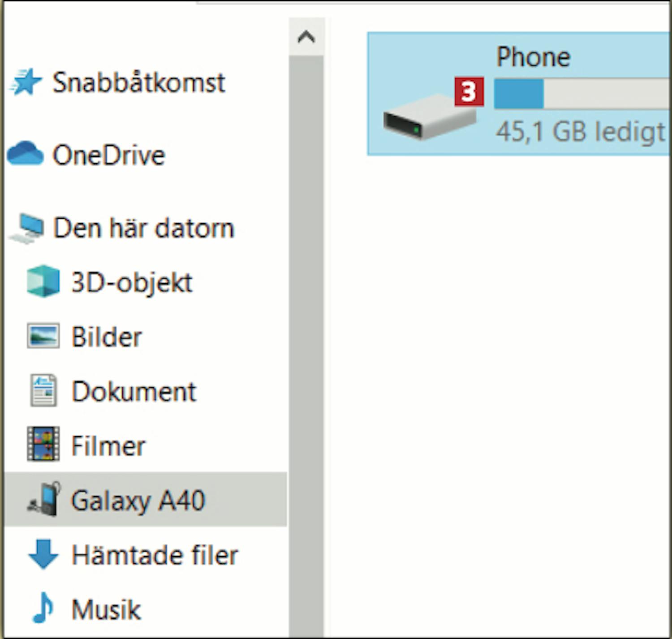Click the Snabbåtkomst star icon
This screenshot has width=672, height=639.
tap(26, 82)
